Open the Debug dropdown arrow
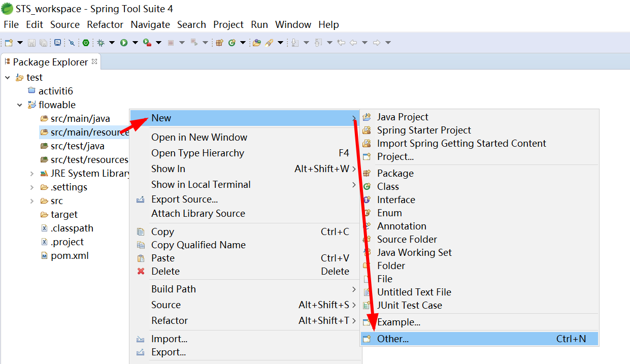The height and width of the screenshot is (364, 630). (112, 43)
